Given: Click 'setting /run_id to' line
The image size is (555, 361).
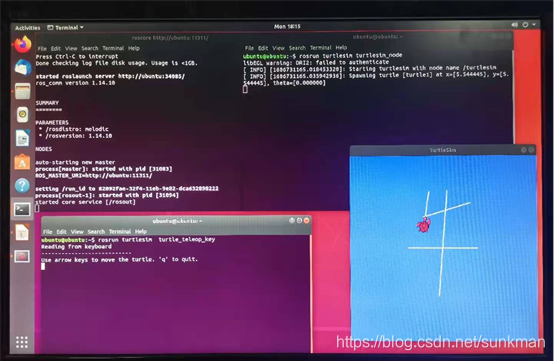Looking at the screenshot, I should tap(127, 189).
